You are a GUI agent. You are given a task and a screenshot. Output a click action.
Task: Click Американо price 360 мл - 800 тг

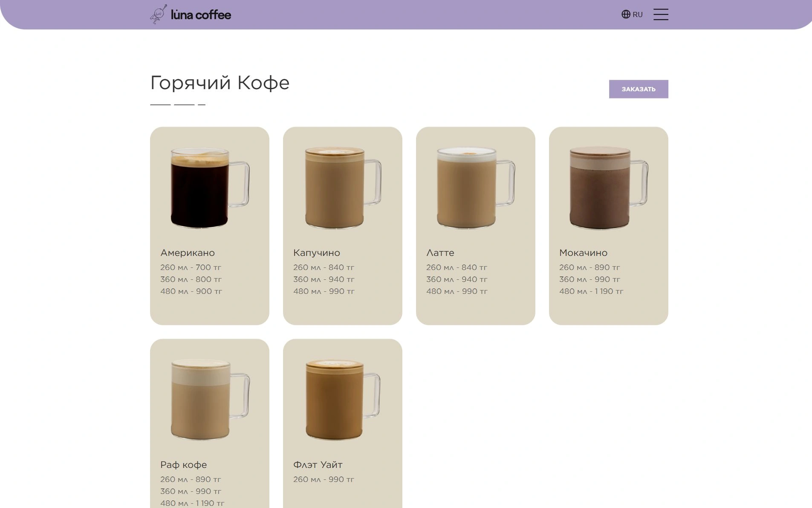(191, 279)
